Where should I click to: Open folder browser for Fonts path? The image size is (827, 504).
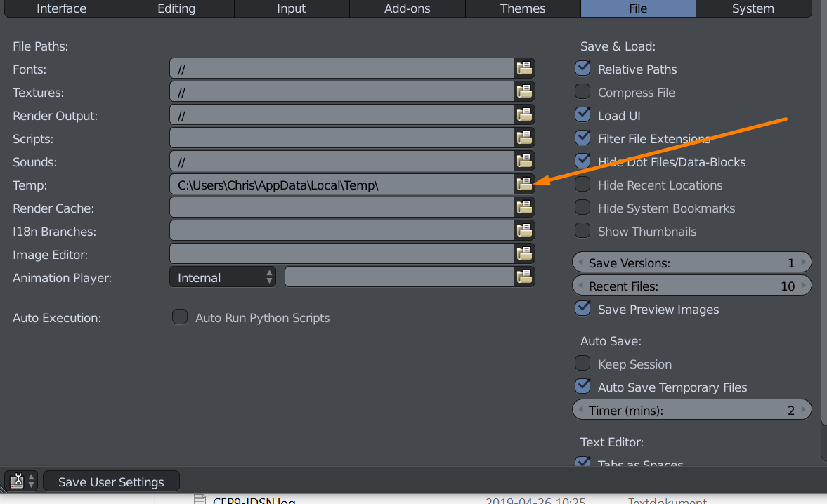tap(524, 69)
